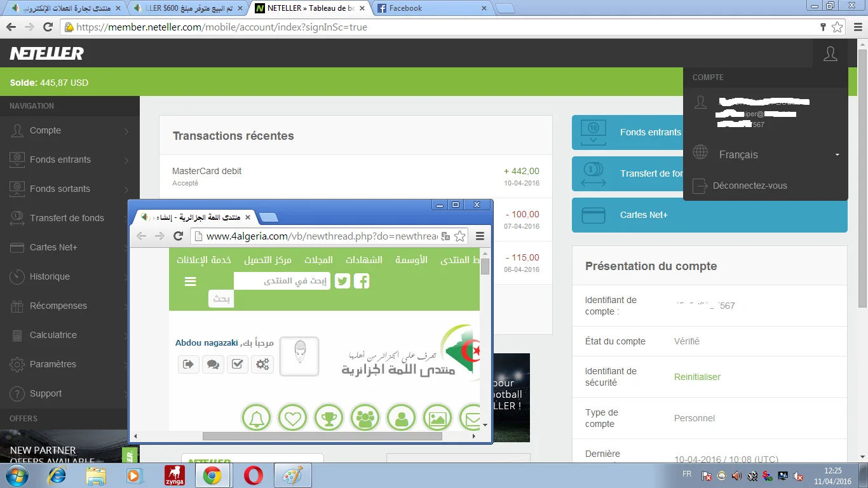Open the Twitter icon in forum header
868x488 pixels.
coord(342,281)
